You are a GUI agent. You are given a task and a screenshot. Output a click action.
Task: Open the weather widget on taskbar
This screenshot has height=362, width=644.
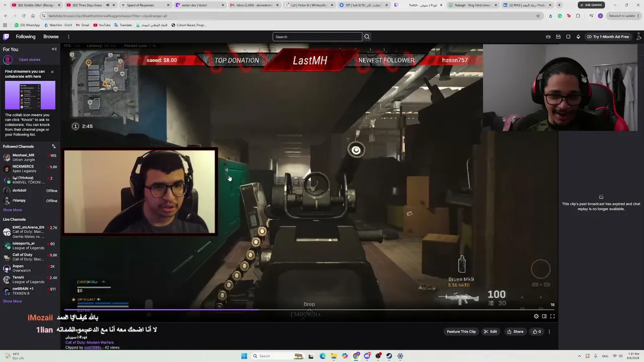point(14,356)
